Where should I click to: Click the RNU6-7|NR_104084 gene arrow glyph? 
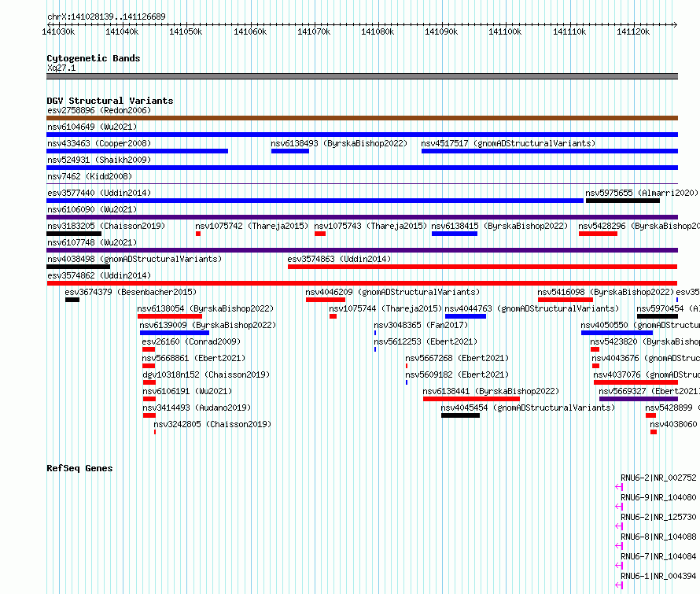(619, 566)
